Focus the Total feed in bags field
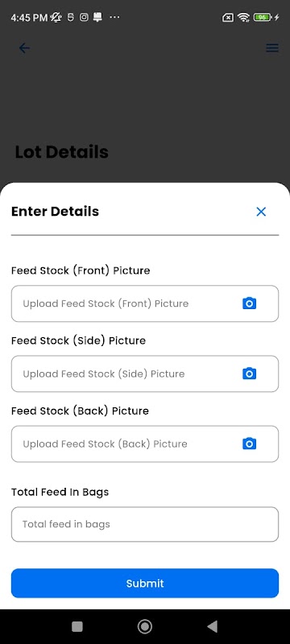The image size is (290, 644). (145, 524)
